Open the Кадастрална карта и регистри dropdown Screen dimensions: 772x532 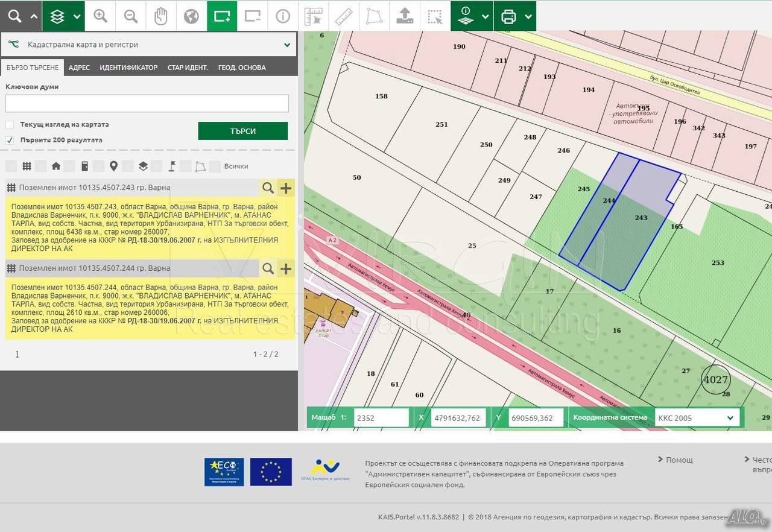148,45
